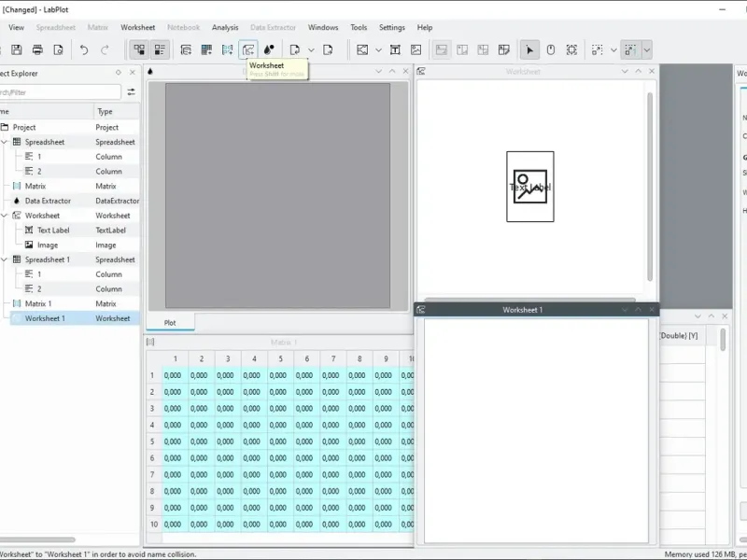
Task: Click the Search/Filter input field
Action: point(61,92)
